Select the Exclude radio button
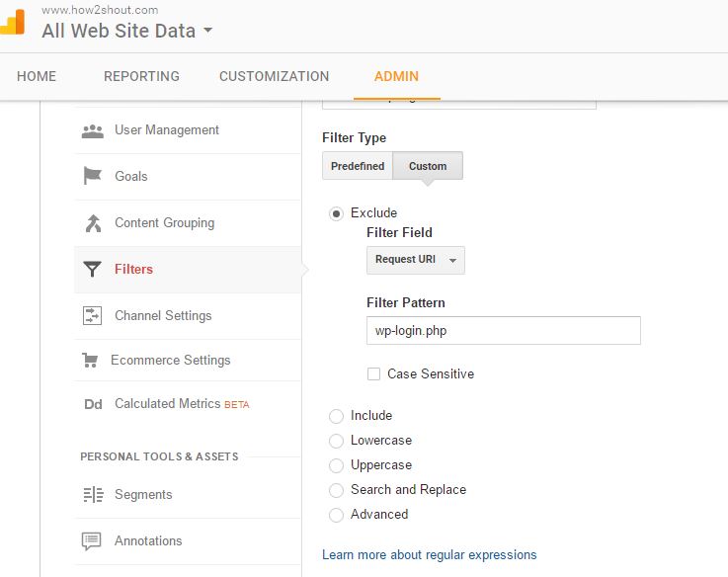Screen dimensions: 728x577 (336, 213)
